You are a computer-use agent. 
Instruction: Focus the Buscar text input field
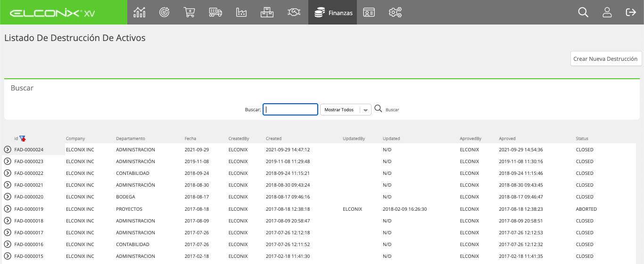point(290,109)
